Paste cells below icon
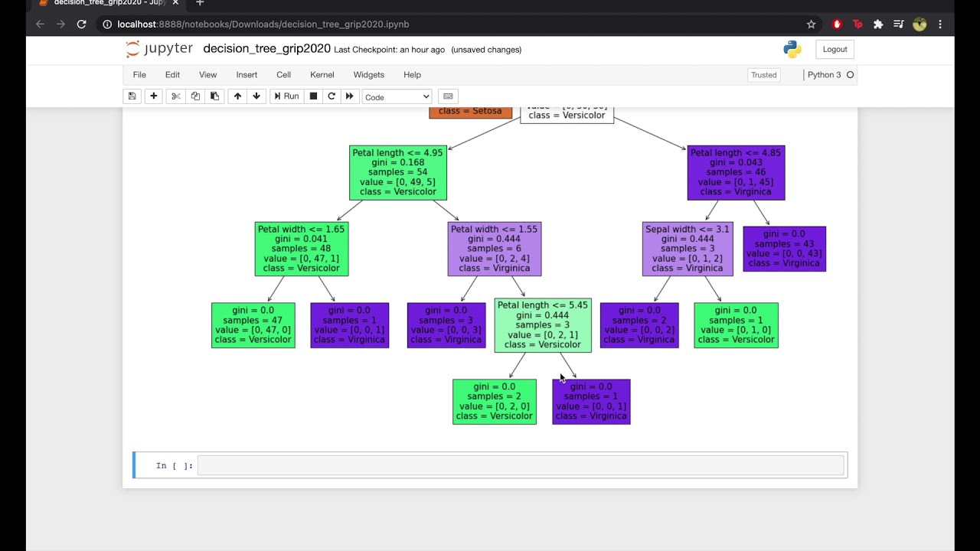The image size is (980, 551). tap(214, 96)
